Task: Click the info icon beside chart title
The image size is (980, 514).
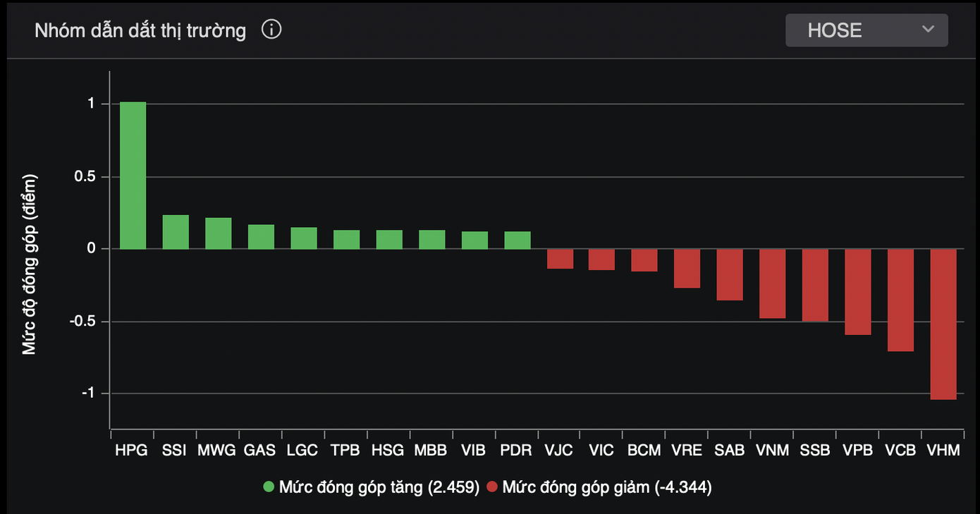Action: click(271, 30)
